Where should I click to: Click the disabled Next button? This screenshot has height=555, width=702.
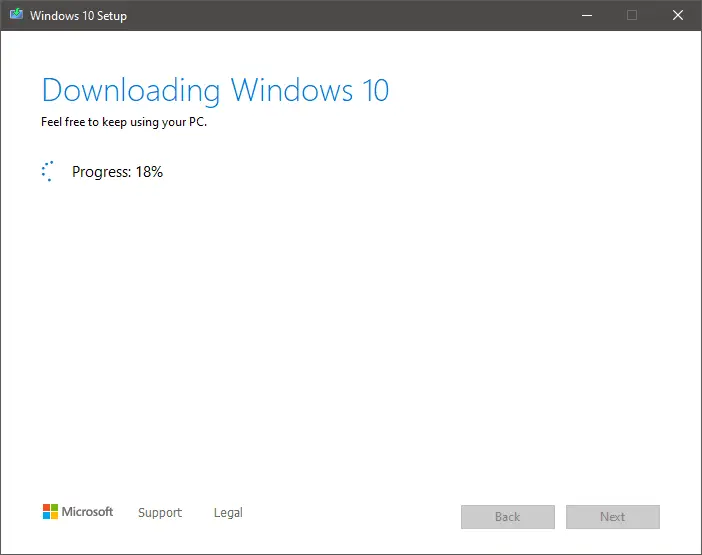tap(612, 517)
